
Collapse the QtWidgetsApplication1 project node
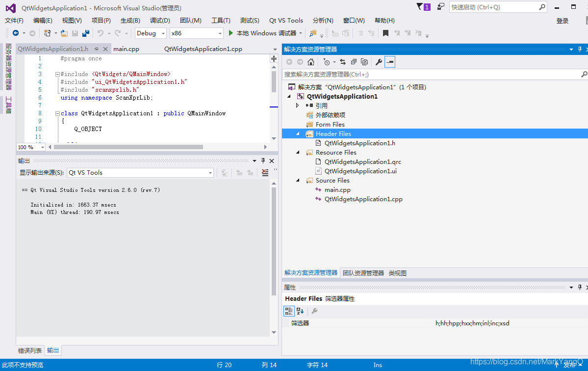(x=289, y=96)
